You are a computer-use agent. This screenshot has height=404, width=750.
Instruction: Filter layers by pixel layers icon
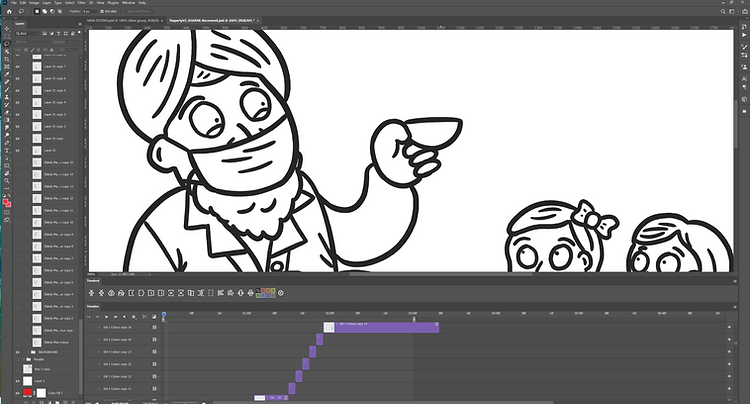pyautogui.click(x=44, y=33)
